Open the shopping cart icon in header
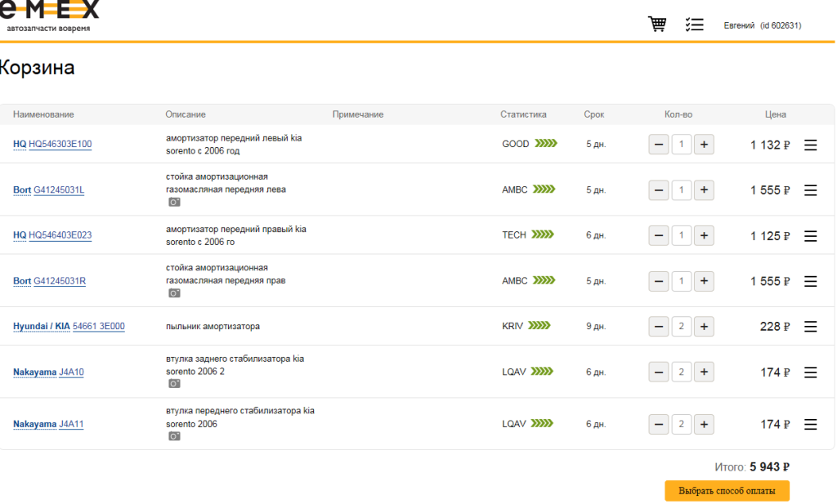The image size is (837, 504). 656,25
